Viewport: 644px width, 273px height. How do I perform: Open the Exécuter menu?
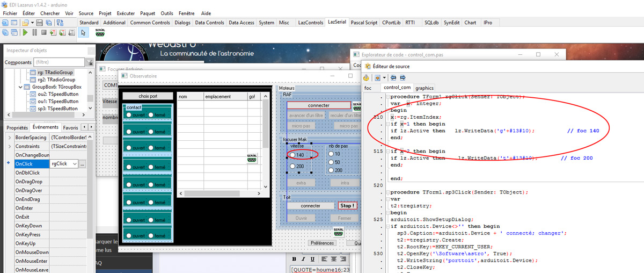(x=126, y=13)
